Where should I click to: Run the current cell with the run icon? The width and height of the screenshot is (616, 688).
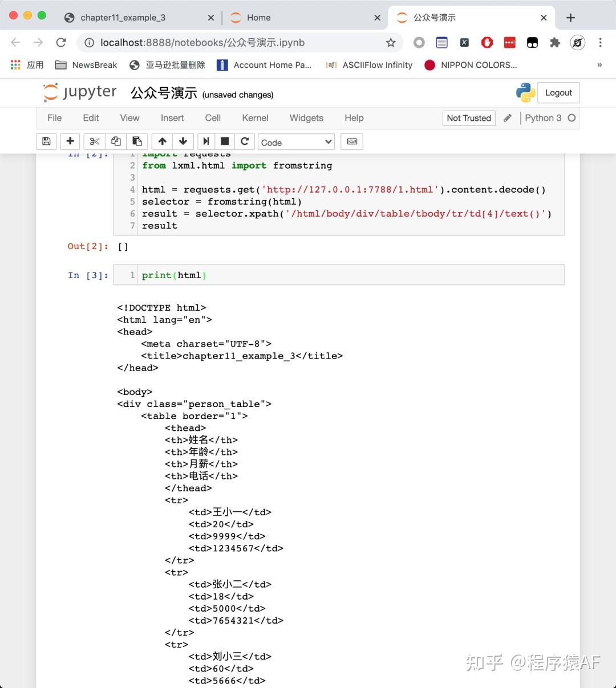206,141
